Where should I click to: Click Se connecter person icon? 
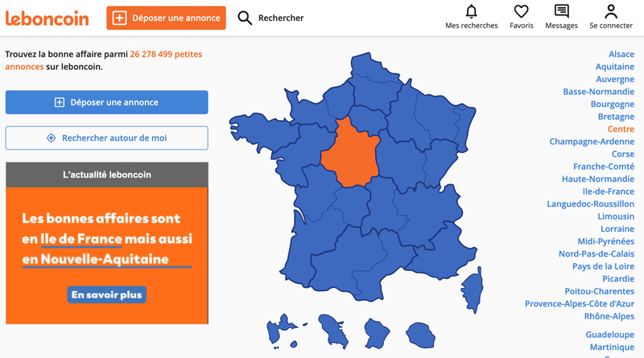tap(611, 11)
